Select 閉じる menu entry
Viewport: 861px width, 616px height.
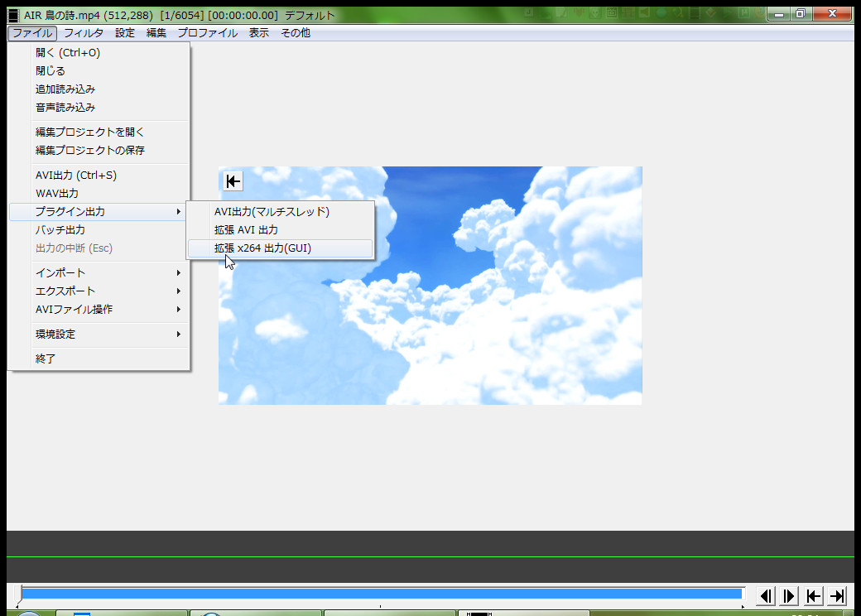[x=99, y=71]
